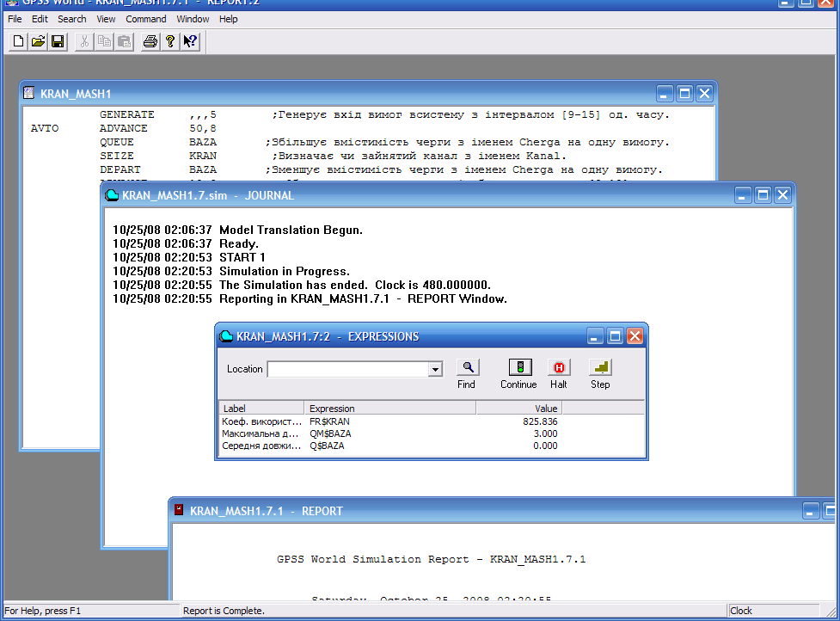Open the View menu

coord(106,19)
